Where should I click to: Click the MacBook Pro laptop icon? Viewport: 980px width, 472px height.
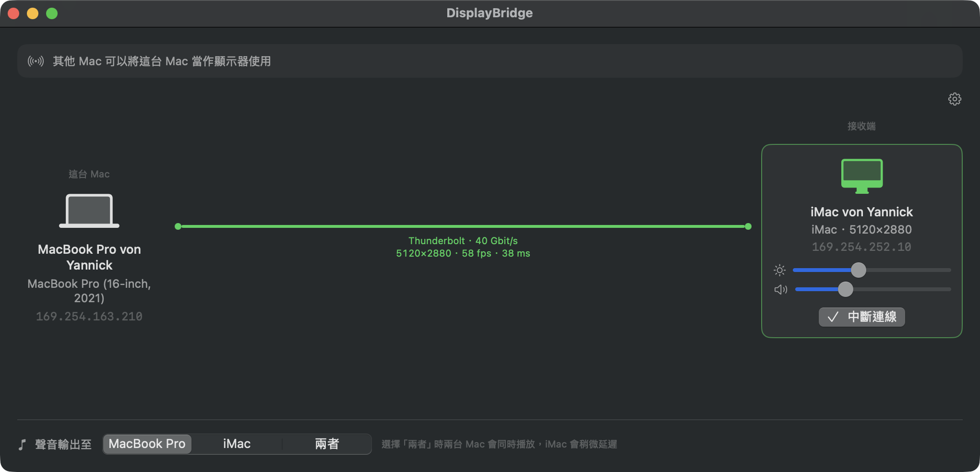pos(89,211)
